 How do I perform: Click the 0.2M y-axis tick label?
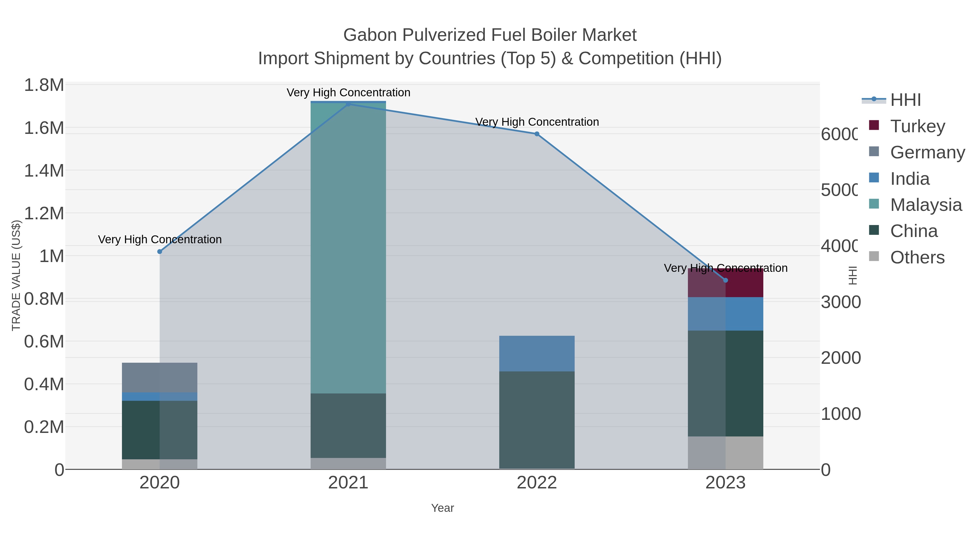[x=44, y=427]
